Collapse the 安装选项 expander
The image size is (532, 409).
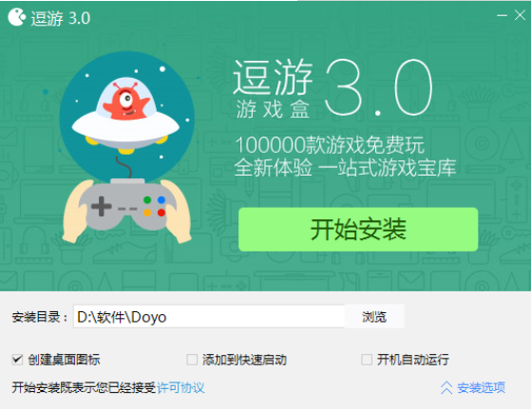click(x=473, y=388)
